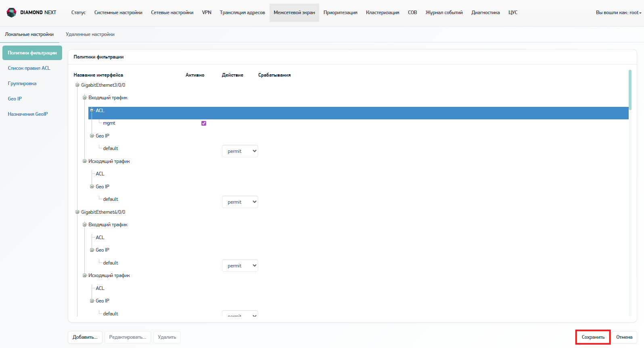
Task: Select Межсетевой экран menu item
Action: [x=294, y=13]
